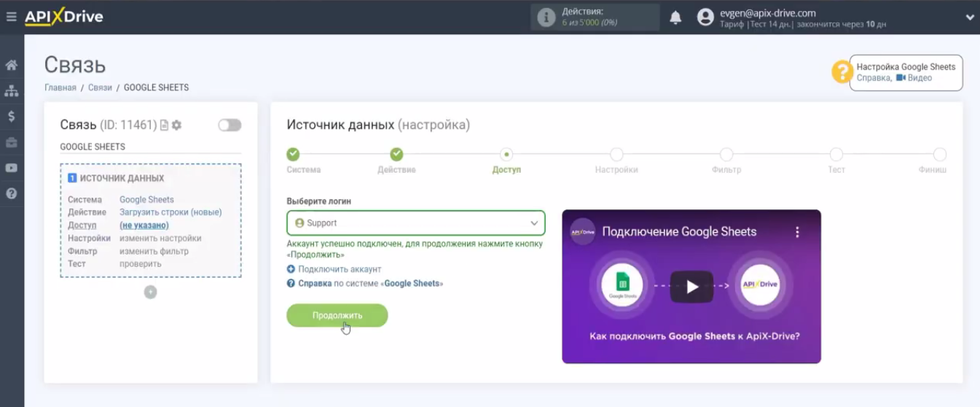Click the Продолжить button
This screenshot has width=980, height=407.
(x=337, y=315)
